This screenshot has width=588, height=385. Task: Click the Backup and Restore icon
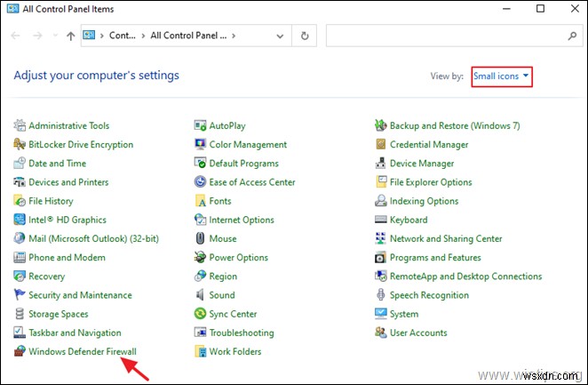point(381,125)
